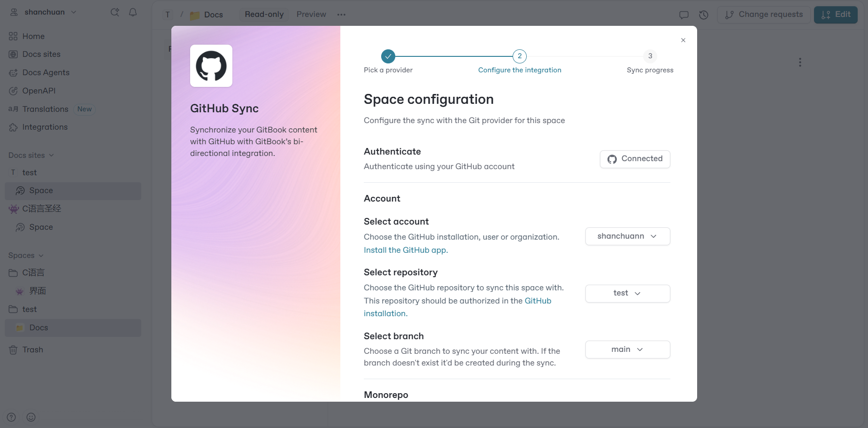
Task: Click the Read-only mode tab
Action: coord(264,15)
